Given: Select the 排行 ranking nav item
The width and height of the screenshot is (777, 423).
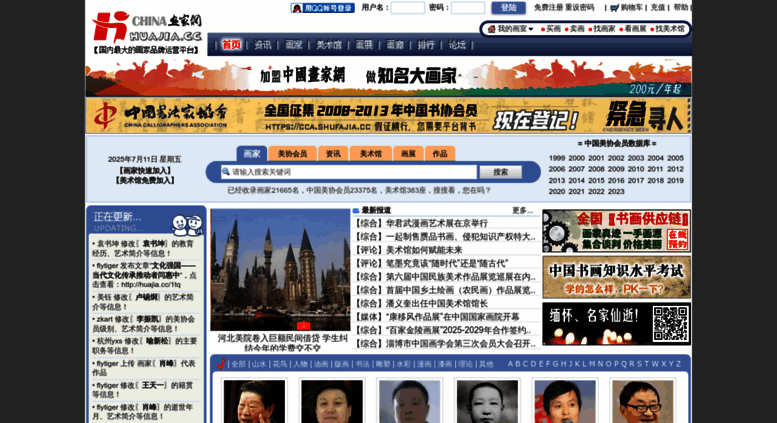Looking at the screenshot, I should click(426, 45).
